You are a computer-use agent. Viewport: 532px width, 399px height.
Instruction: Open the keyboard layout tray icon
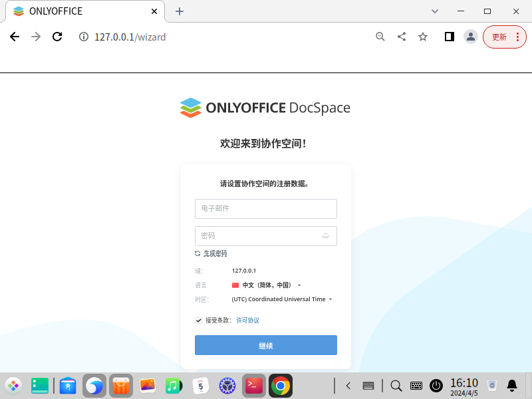368,386
